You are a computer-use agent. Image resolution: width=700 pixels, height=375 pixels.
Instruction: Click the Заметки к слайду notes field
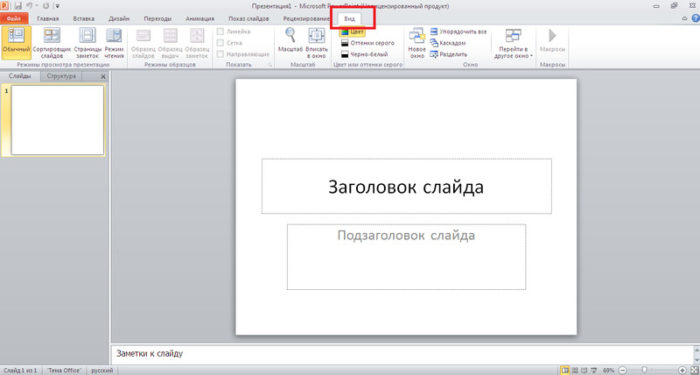coord(402,354)
